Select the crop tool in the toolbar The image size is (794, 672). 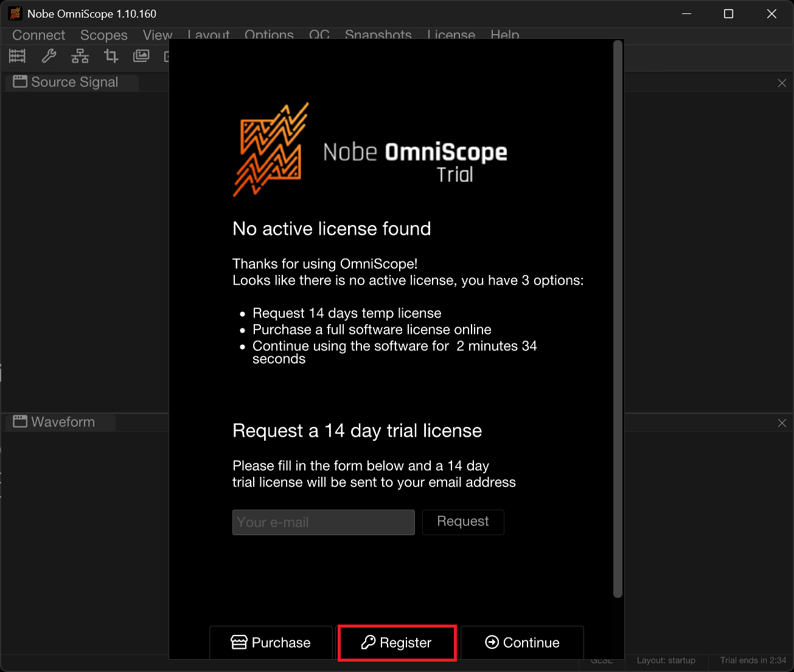click(x=111, y=57)
